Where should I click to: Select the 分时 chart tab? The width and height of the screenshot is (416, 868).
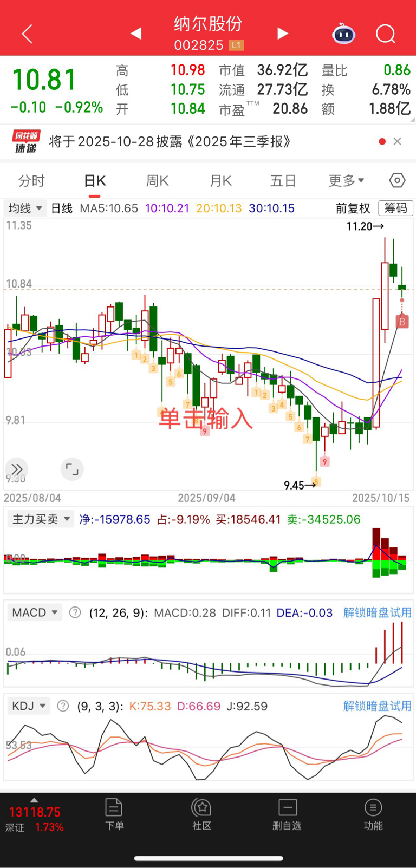coord(31,180)
